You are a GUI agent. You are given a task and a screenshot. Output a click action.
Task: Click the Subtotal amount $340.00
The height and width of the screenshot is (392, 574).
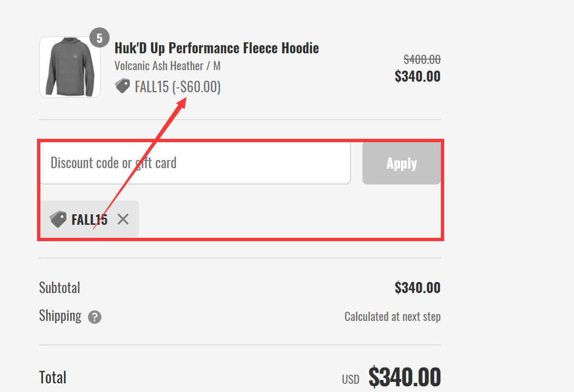(417, 287)
